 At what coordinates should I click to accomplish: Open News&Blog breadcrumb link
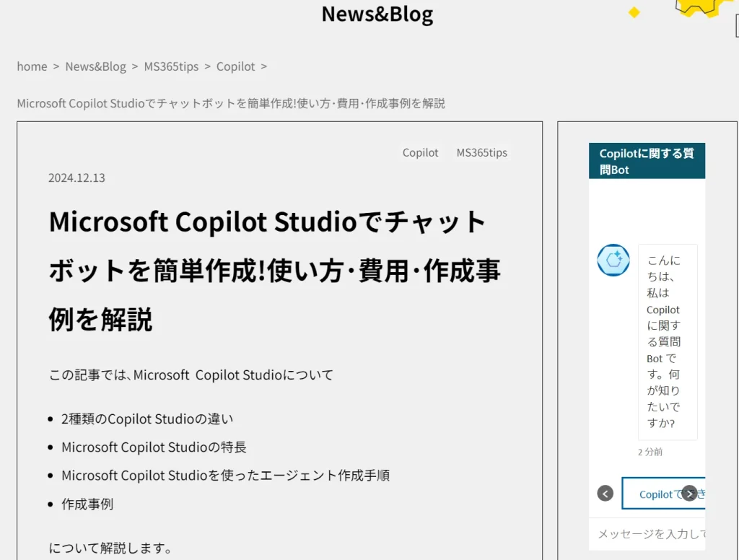tap(95, 66)
